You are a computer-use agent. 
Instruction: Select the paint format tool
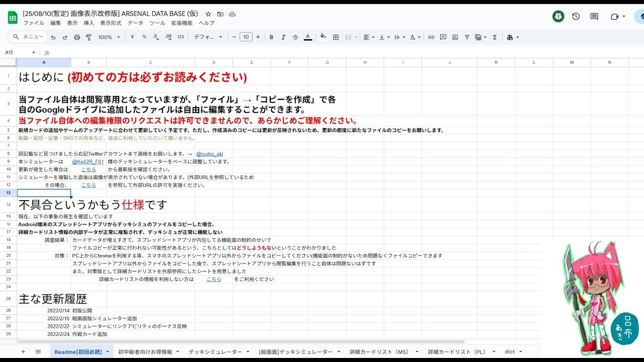89,37
